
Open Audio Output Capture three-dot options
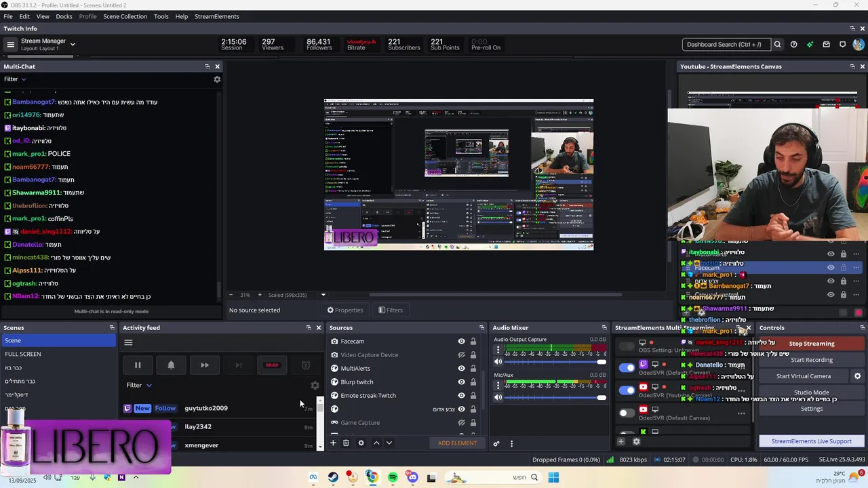[498, 350]
